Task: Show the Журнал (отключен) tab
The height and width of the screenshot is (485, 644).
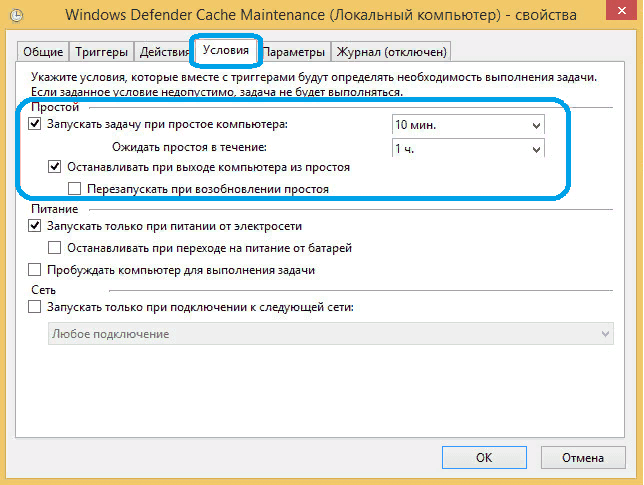Action: [x=391, y=52]
